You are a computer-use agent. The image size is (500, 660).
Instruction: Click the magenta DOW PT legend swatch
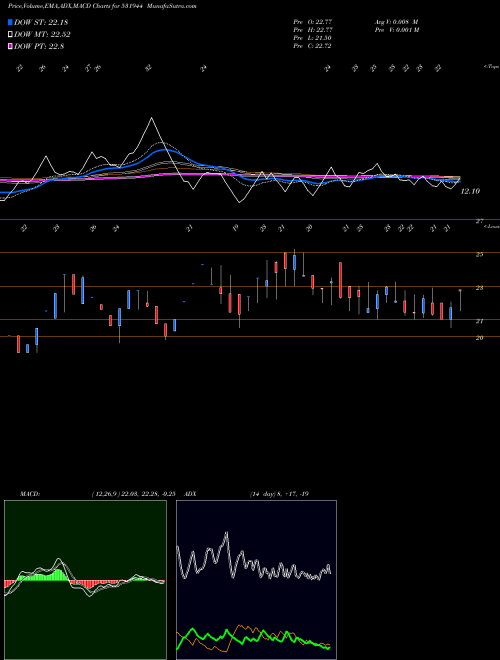coord(11,47)
